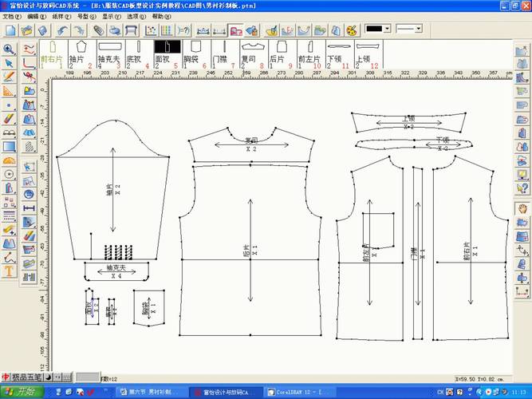Image resolution: width=532 pixels, height=399 pixels.
Task: Click the colored vertical bars icon
Action: pyautogui.click(x=167, y=30)
